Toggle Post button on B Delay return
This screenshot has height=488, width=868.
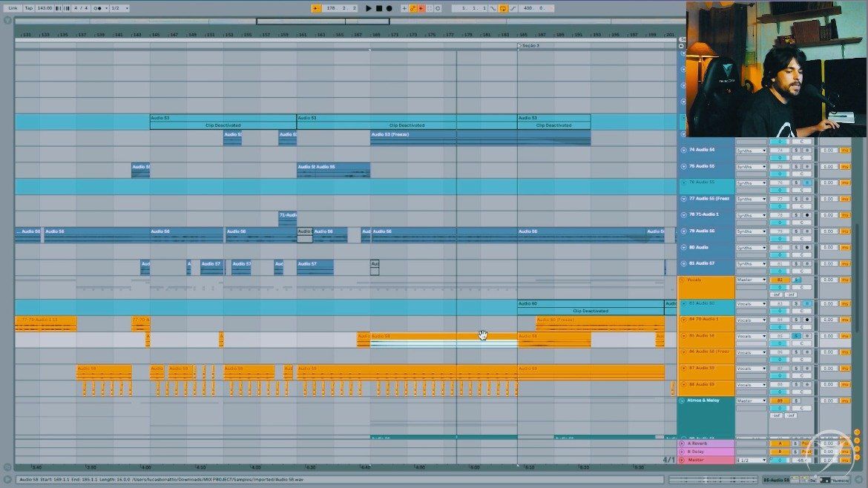(x=806, y=452)
